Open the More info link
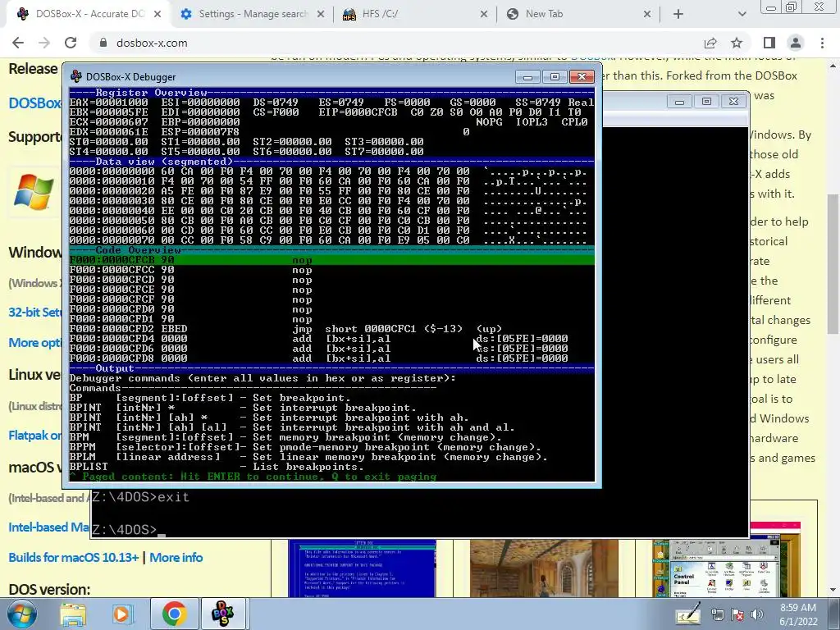The image size is (840, 630). [x=176, y=557]
